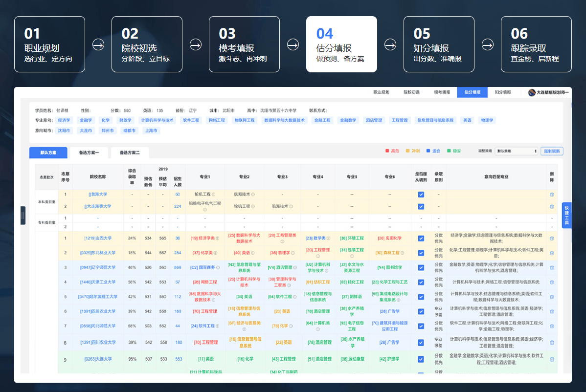The width and height of the screenshot is (586, 392).
Task: Click the 强制刷新 button
Action: (x=552, y=152)
